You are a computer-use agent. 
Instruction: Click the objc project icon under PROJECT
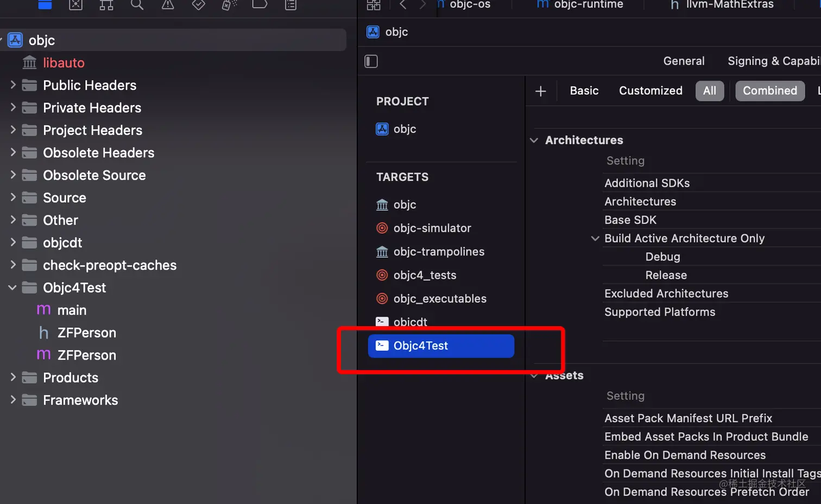point(382,129)
